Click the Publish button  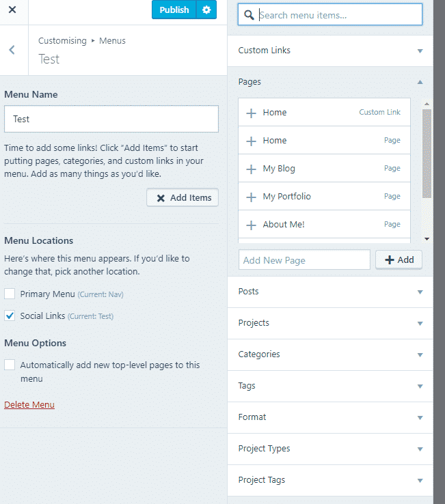coord(174,10)
